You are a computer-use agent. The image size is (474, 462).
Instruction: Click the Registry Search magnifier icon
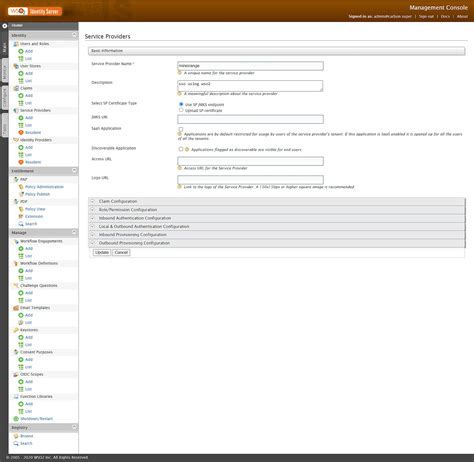tap(16, 443)
